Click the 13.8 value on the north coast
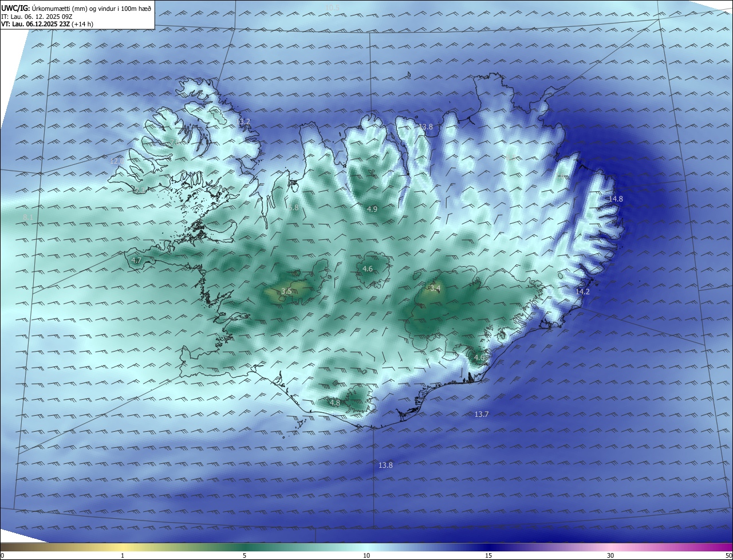Image resolution: width=733 pixels, height=560 pixels. 426,127
